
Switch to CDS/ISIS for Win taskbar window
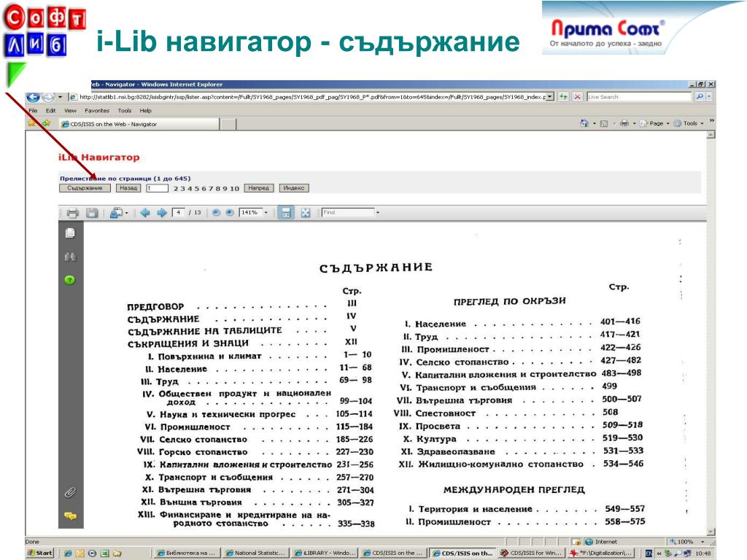pos(532,553)
